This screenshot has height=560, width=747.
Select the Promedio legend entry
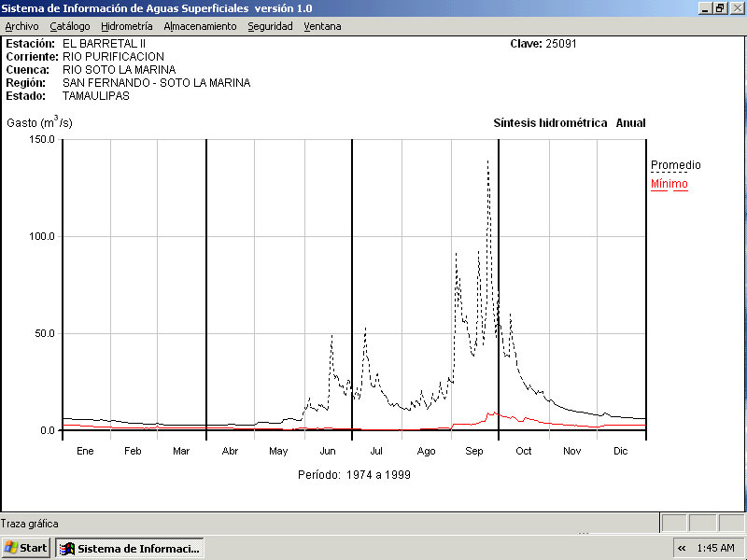click(675, 165)
